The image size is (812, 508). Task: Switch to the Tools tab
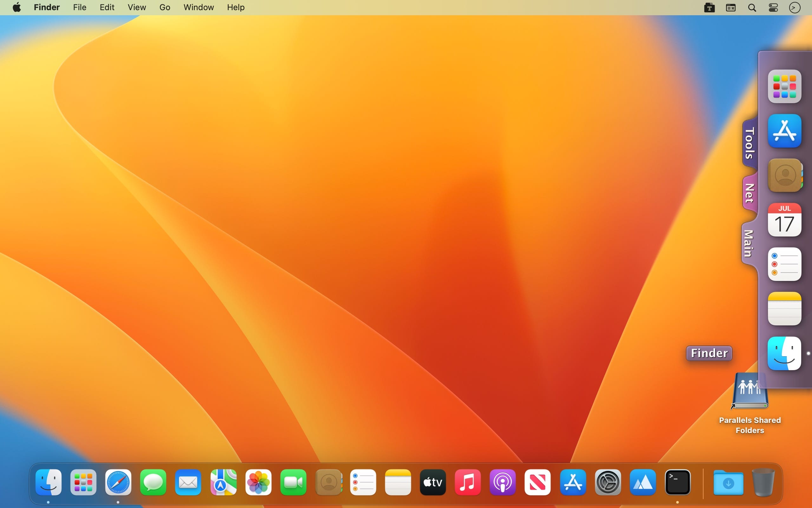point(750,143)
